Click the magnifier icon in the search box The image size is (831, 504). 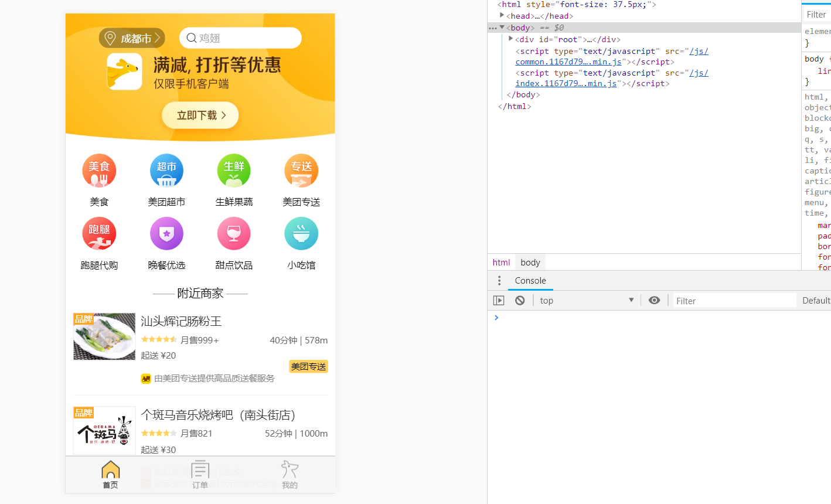[x=192, y=38]
